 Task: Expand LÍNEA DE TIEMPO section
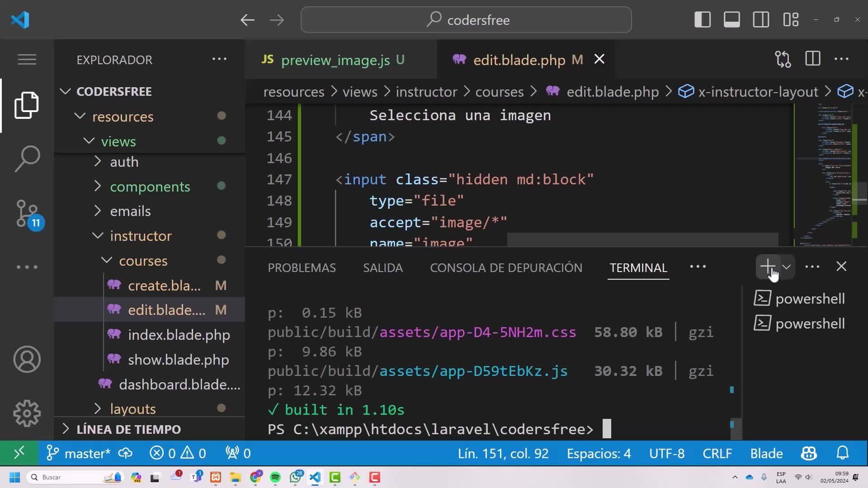128,429
